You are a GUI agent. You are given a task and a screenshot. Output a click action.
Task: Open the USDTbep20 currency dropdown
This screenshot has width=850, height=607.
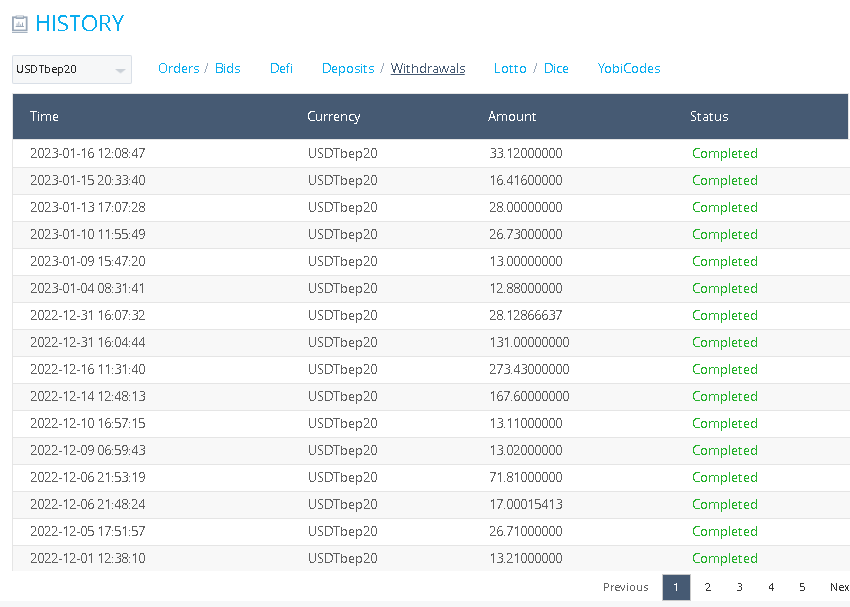tap(72, 69)
